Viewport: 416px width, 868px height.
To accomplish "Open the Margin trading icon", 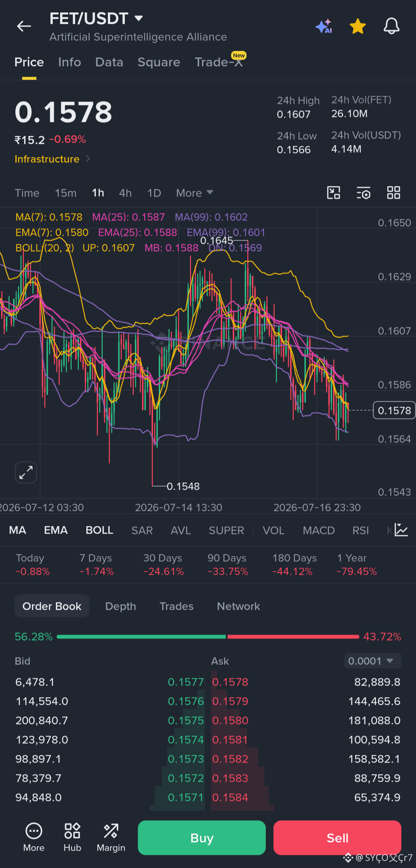I will click(x=111, y=838).
